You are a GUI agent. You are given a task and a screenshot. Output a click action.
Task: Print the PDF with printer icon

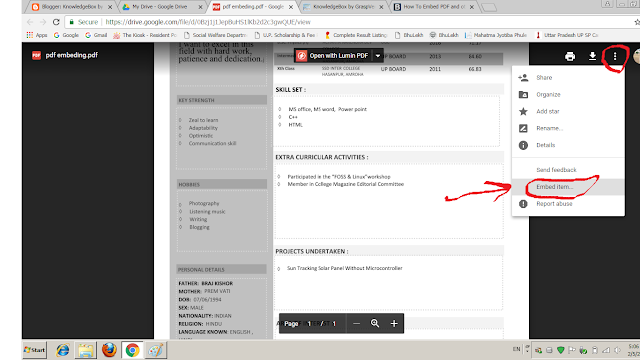570,56
